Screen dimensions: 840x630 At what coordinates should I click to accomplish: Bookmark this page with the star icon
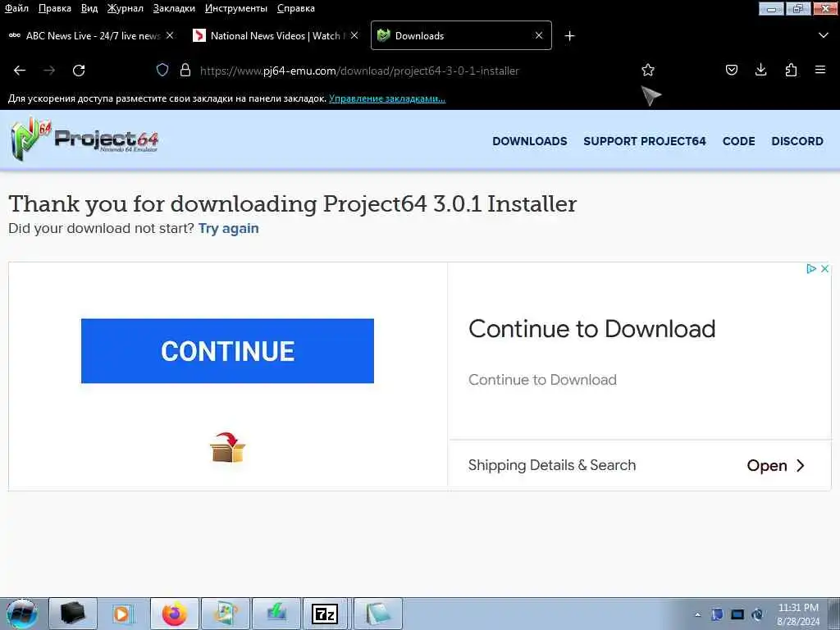pos(648,70)
